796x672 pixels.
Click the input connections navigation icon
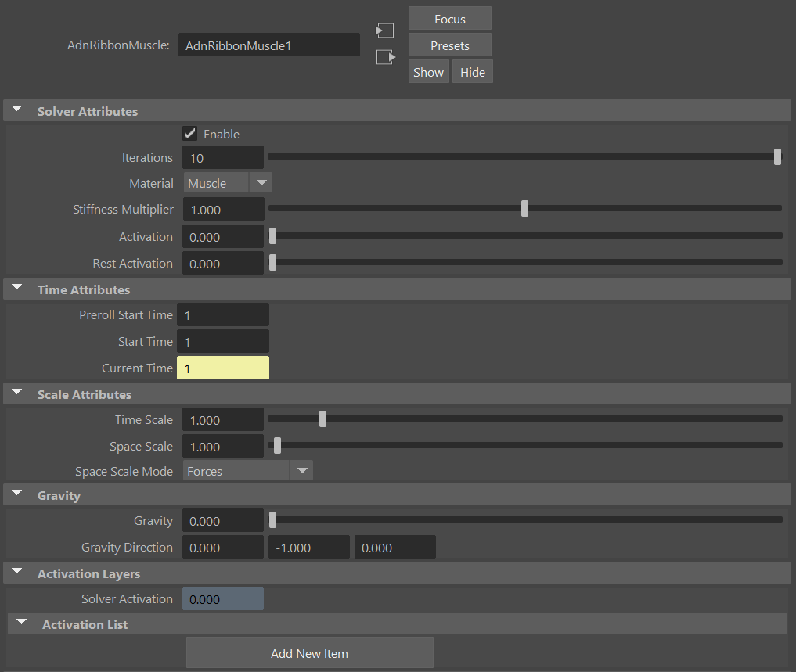click(x=384, y=30)
